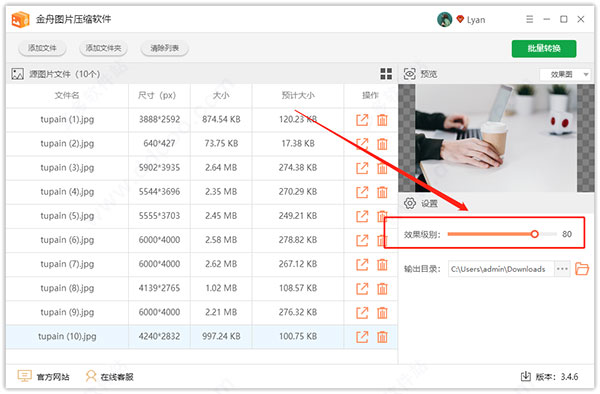Click the 80 quality level value
Viewport: 600px width, 394px height.
coord(567,234)
